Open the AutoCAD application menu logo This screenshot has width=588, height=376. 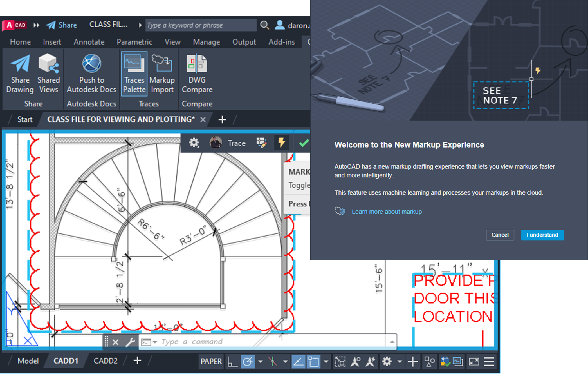click(15, 25)
